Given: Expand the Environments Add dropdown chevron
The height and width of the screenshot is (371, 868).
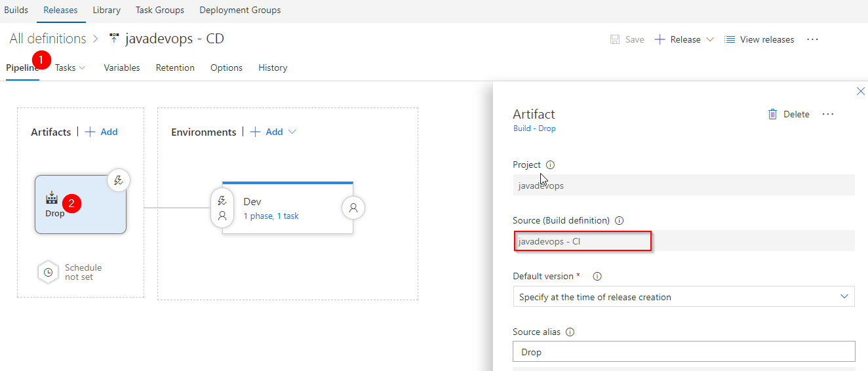Looking at the screenshot, I should [x=292, y=132].
